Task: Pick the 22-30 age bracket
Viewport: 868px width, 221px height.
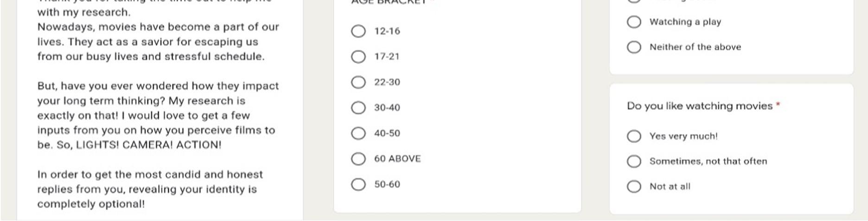Action: (358, 82)
